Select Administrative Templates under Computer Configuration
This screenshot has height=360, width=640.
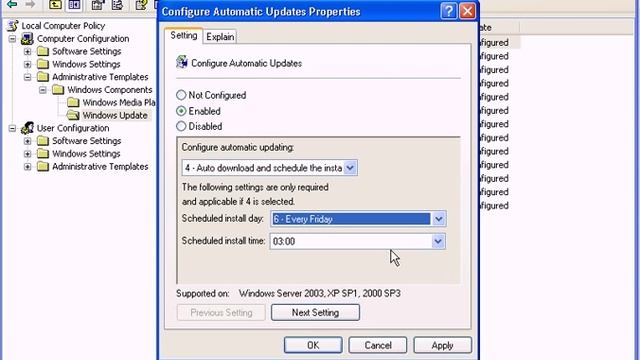tap(100, 77)
